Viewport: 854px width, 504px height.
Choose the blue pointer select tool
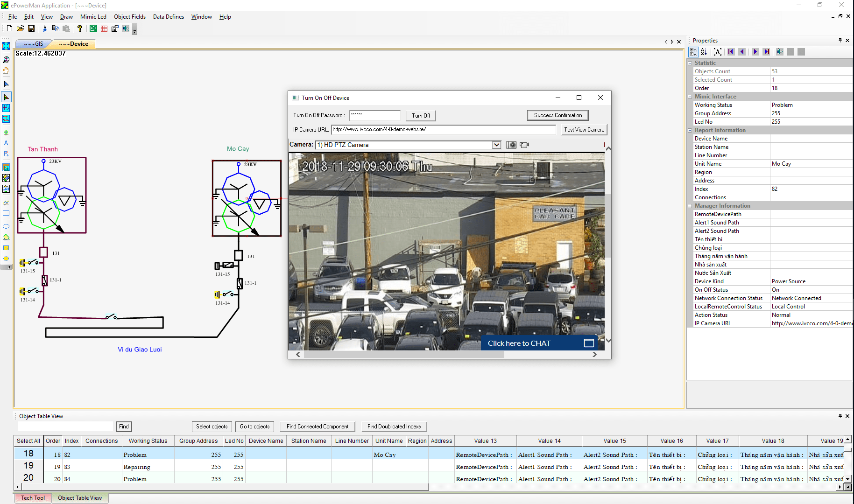(6, 84)
